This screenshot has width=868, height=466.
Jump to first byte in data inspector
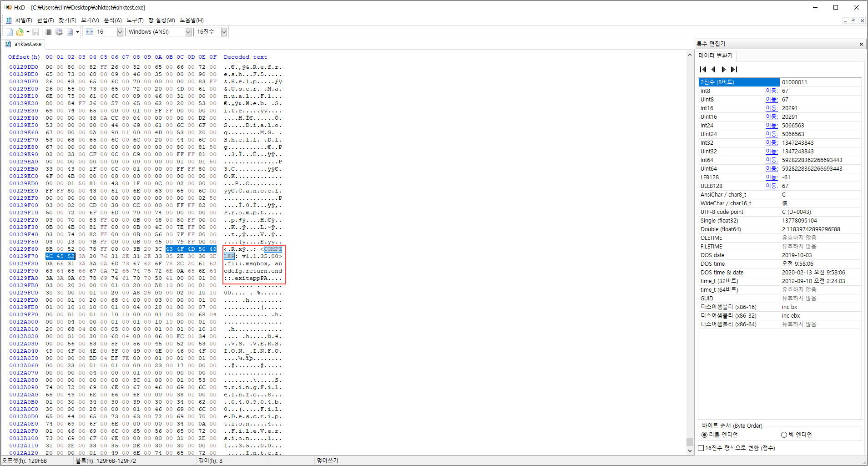point(703,69)
